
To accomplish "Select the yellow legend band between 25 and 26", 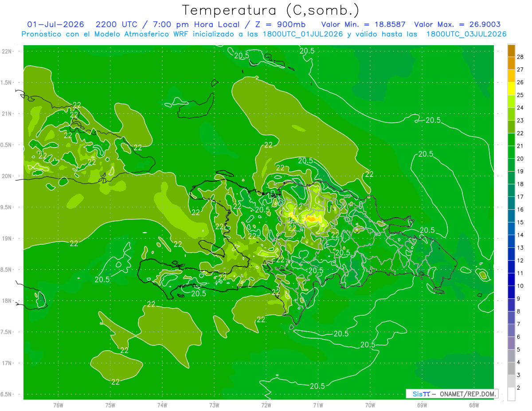I will click(x=511, y=89).
